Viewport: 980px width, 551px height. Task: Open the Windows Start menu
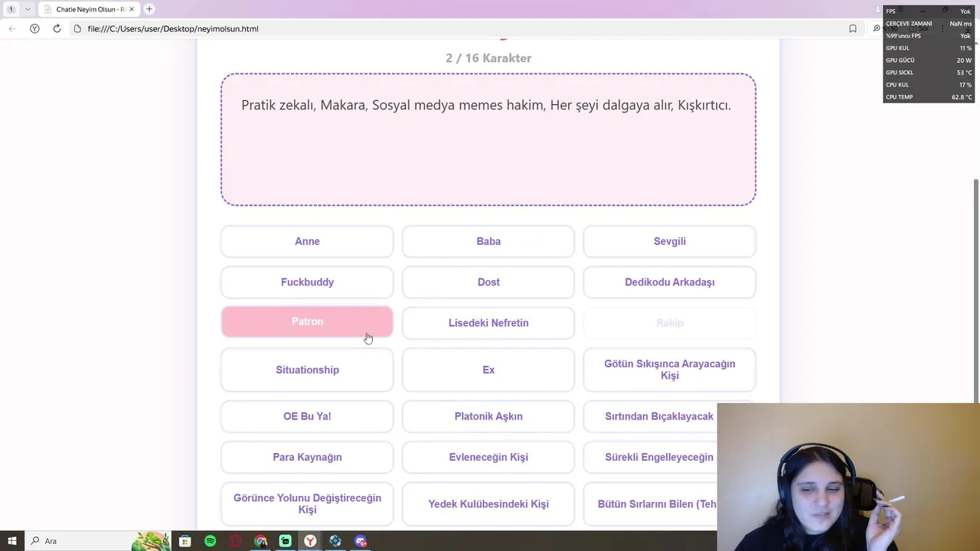(12, 541)
